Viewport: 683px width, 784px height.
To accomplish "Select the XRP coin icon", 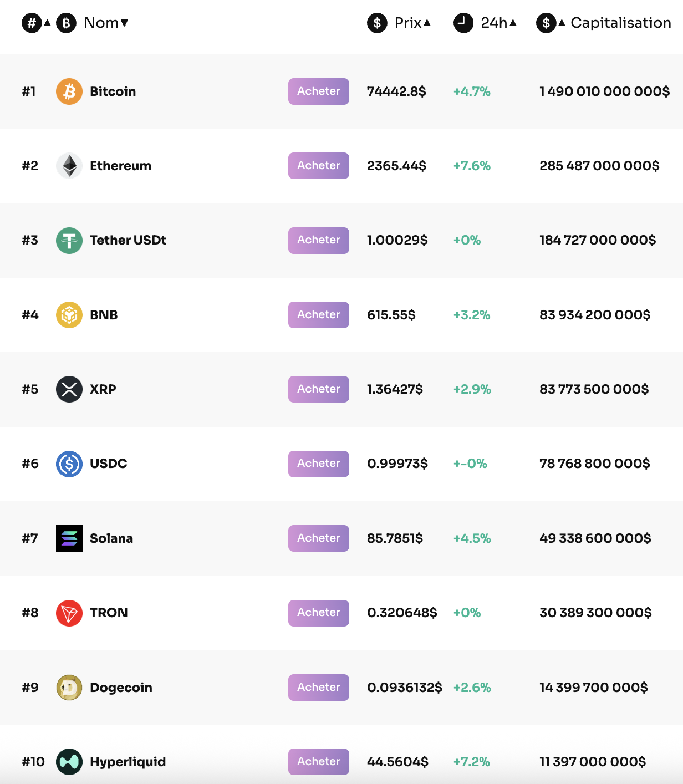I will tap(69, 389).
